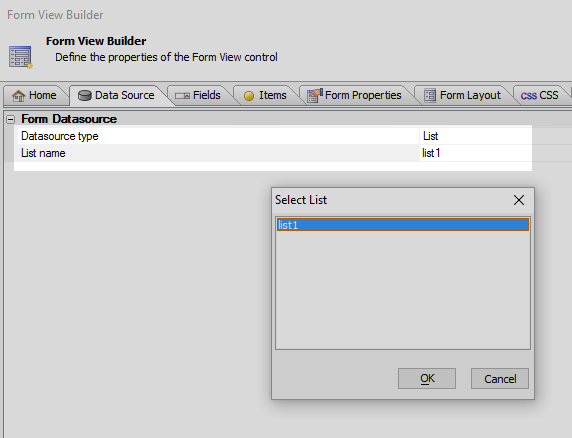Click empty area of Select List listbox
The image size is (572, 438).
pyautogui.click(x=403, y=290)
